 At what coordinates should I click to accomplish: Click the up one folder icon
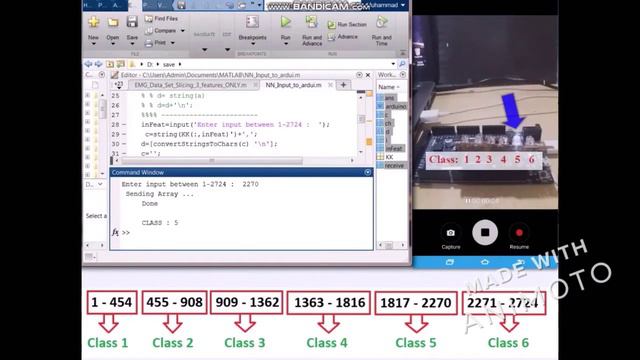click(110, 64)
